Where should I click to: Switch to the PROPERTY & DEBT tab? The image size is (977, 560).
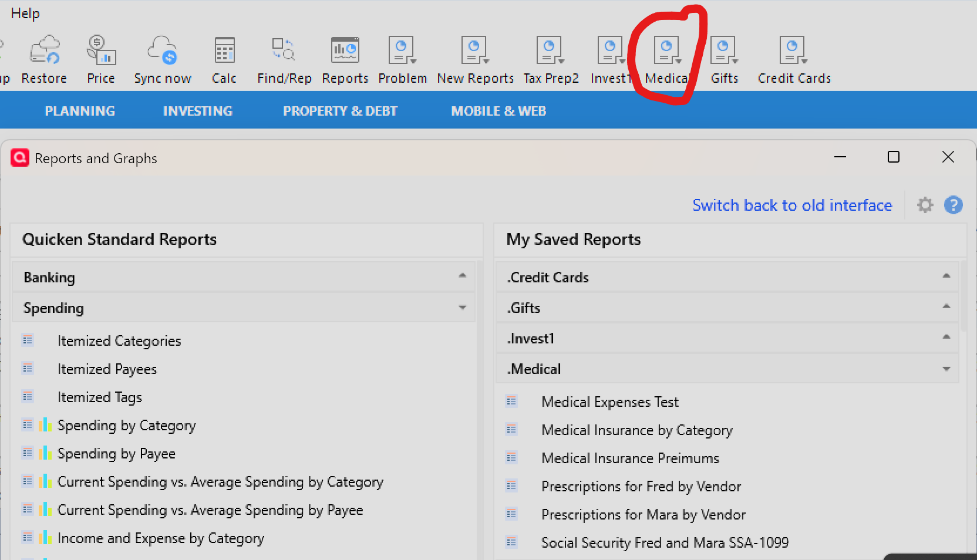coord(341,111)
